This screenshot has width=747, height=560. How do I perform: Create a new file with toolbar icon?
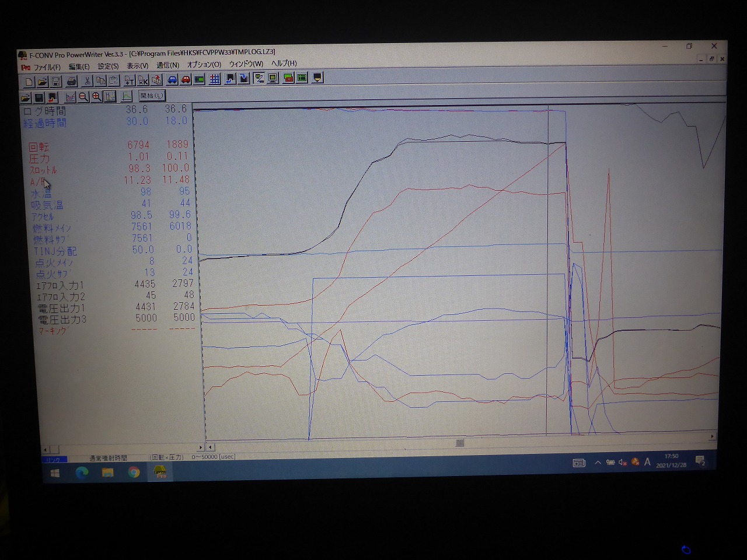pos(29,81)
